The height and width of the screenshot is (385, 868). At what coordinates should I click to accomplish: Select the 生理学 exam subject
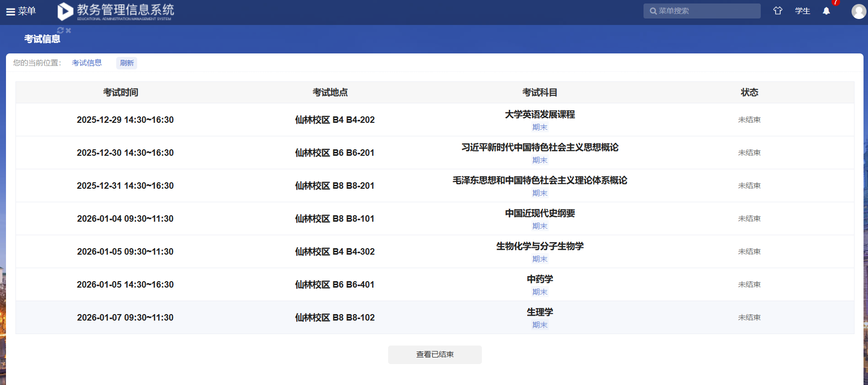click(540, 312)
